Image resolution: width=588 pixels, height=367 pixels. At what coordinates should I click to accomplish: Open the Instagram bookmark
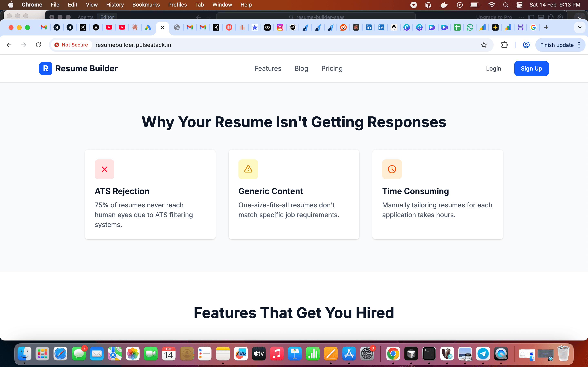click(x=280, y=28)
